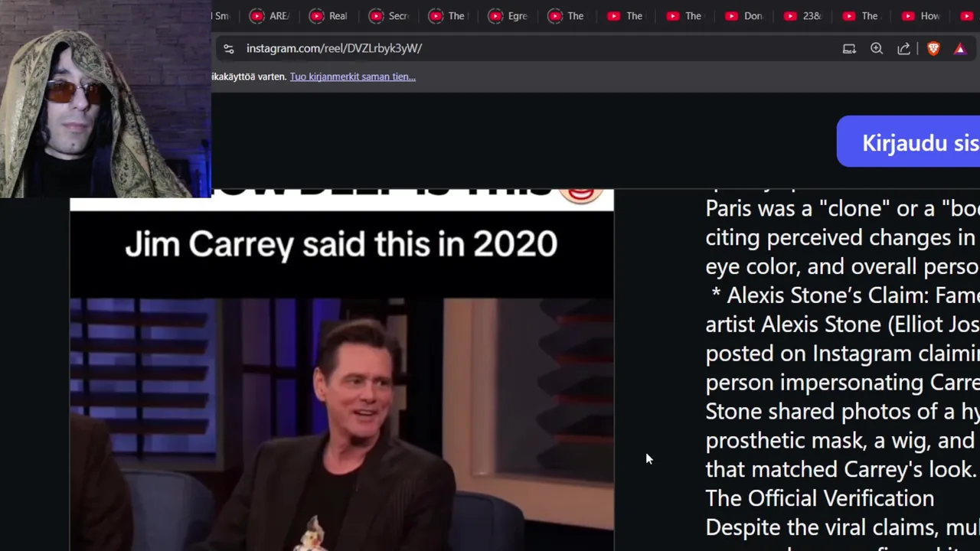Click 'Jim Carrey said this in 2020' caption
This screenshot has width=980, height=551.
(x=341, y=244)
